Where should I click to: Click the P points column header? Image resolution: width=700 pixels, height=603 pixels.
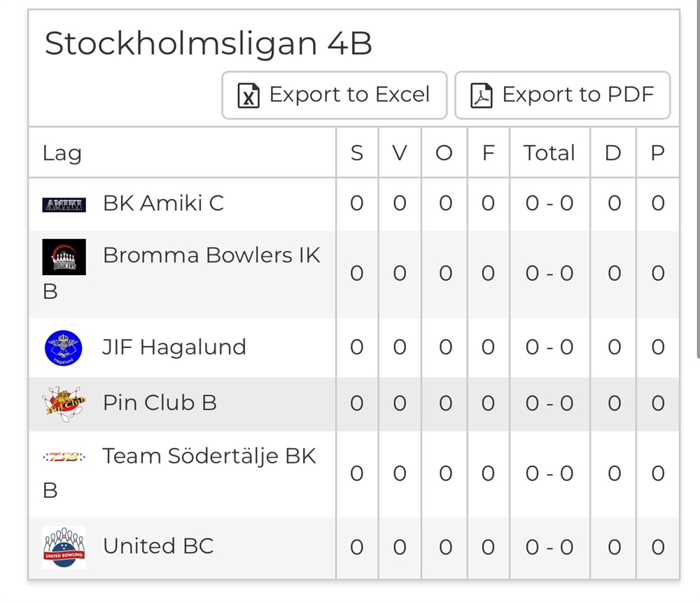657,153
